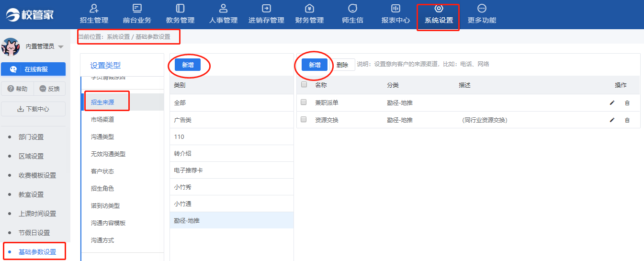Click 资源交换 name cell
644x261 pixels.
coord(327,120)
